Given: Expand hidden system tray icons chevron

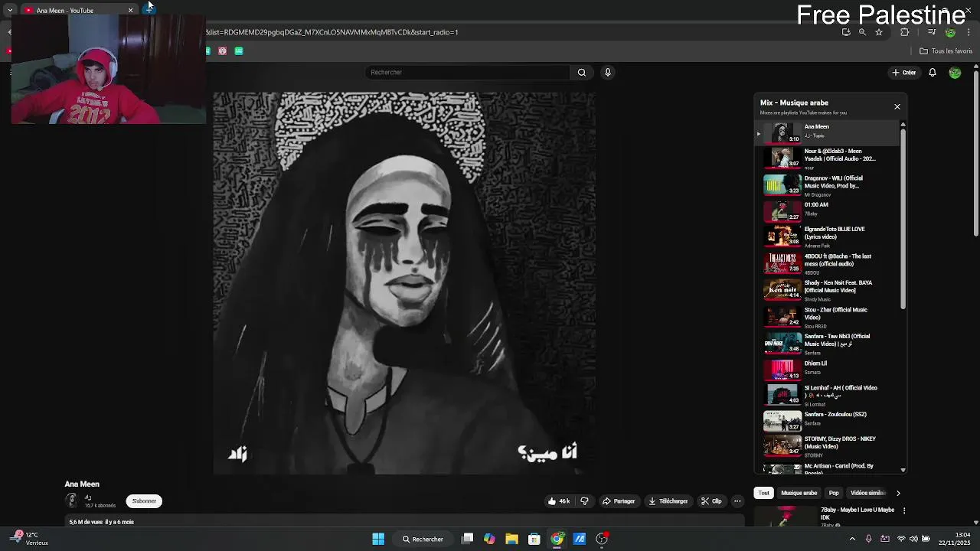Looking at the screenshot, I should tap(852, 539).
